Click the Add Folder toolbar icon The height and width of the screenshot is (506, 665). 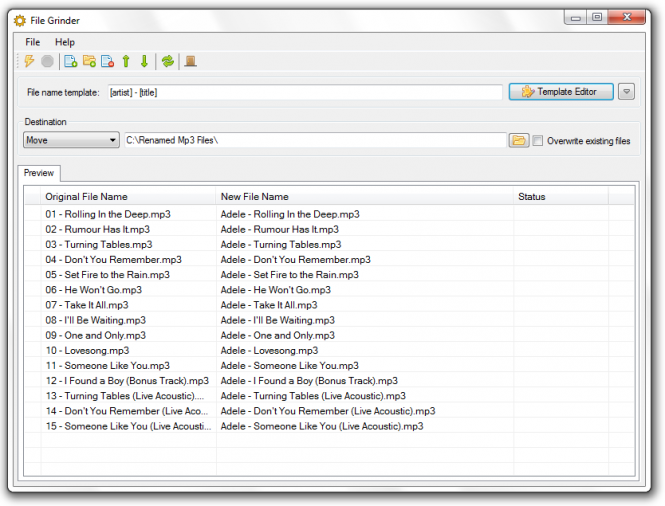(x=89, y=62)
